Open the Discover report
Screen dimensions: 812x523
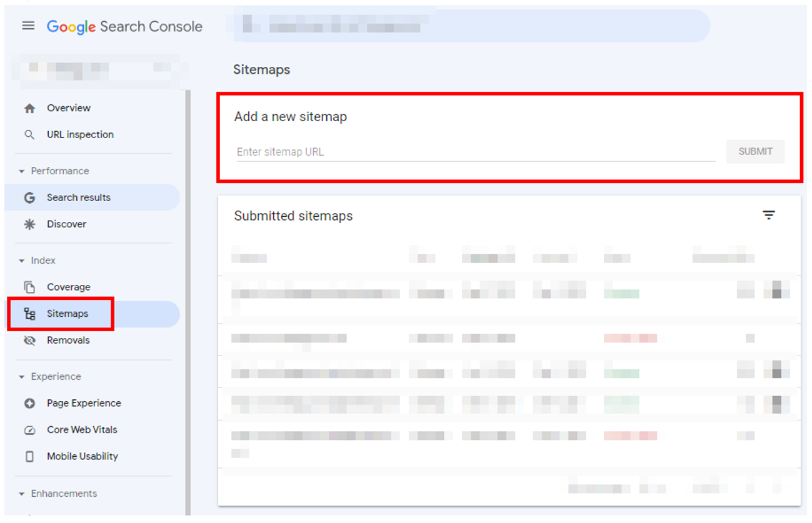click(67, 224)
